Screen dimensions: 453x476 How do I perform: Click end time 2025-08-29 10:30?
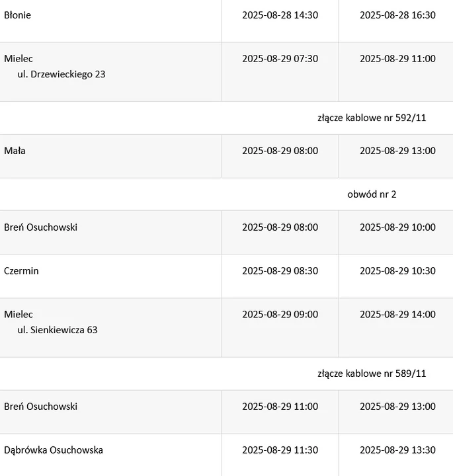(x=397, y=271)
